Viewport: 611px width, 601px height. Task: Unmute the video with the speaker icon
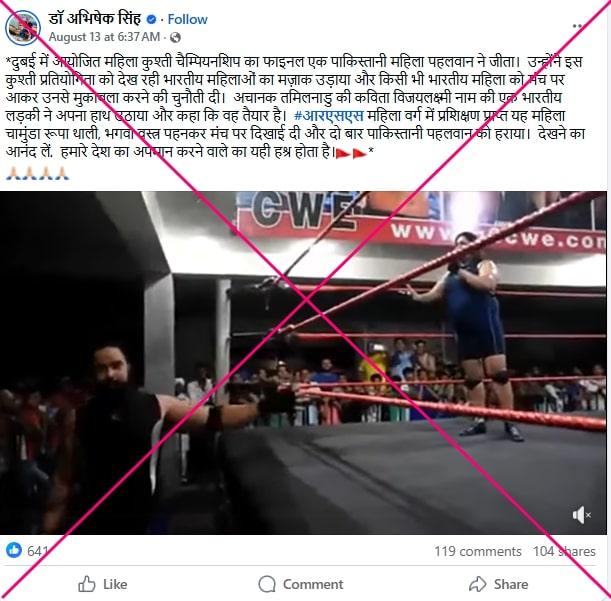[x=581, y=515]
